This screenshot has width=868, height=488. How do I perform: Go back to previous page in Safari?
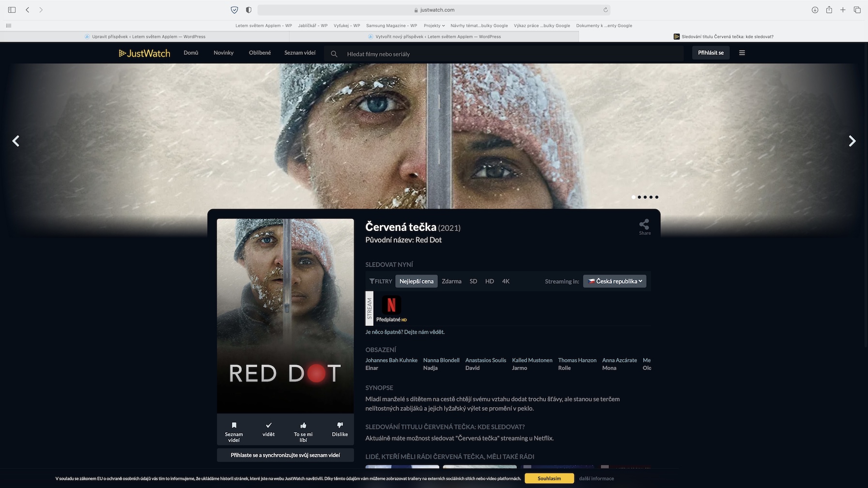click(x=28, y=10)
